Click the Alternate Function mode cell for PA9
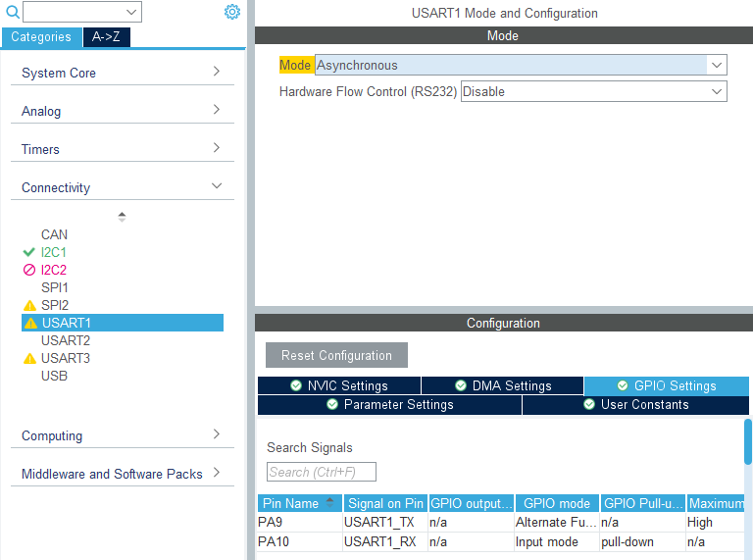 click(557, 522)
